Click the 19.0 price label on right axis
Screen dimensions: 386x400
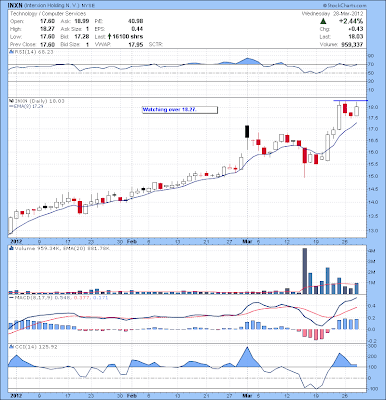pyautogui.click(x=373, y=107)
